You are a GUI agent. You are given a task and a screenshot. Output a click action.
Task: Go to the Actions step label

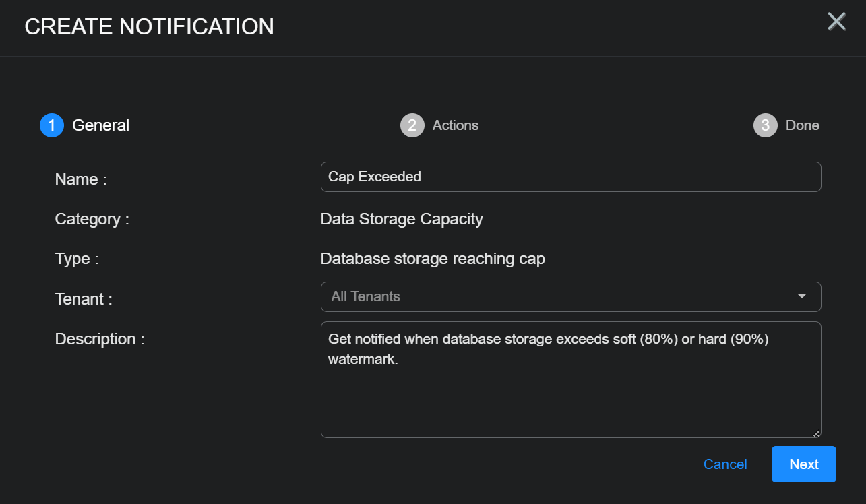click(456, 125)
